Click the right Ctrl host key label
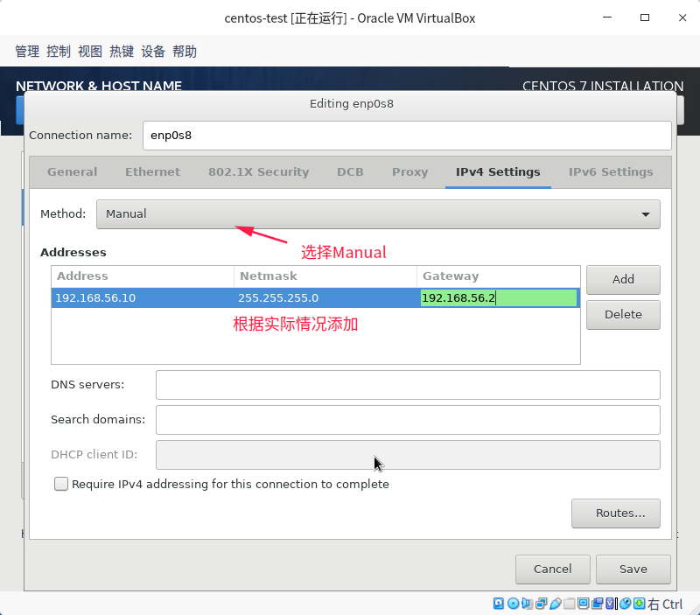 click(665, 604)
